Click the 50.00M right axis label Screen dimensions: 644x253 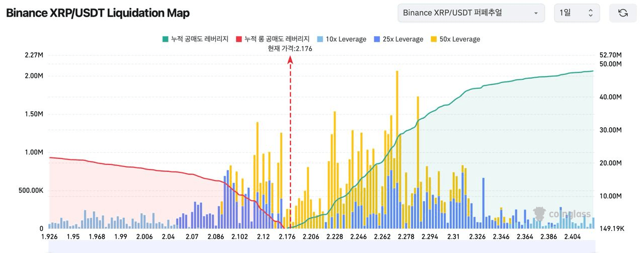[x=612, y=64]
